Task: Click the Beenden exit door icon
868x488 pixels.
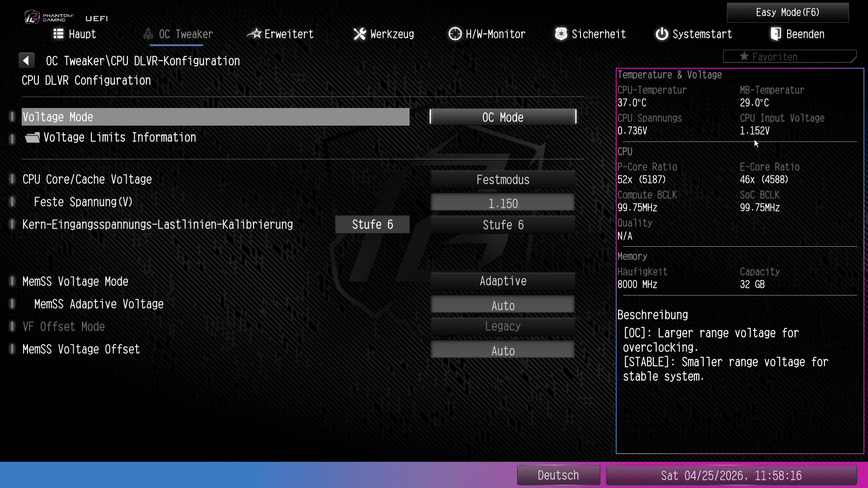Action: tap(776, 34)
